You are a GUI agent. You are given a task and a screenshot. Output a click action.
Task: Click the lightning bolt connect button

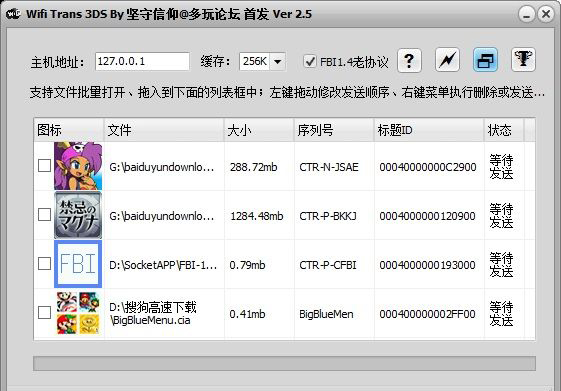point(447,60)
